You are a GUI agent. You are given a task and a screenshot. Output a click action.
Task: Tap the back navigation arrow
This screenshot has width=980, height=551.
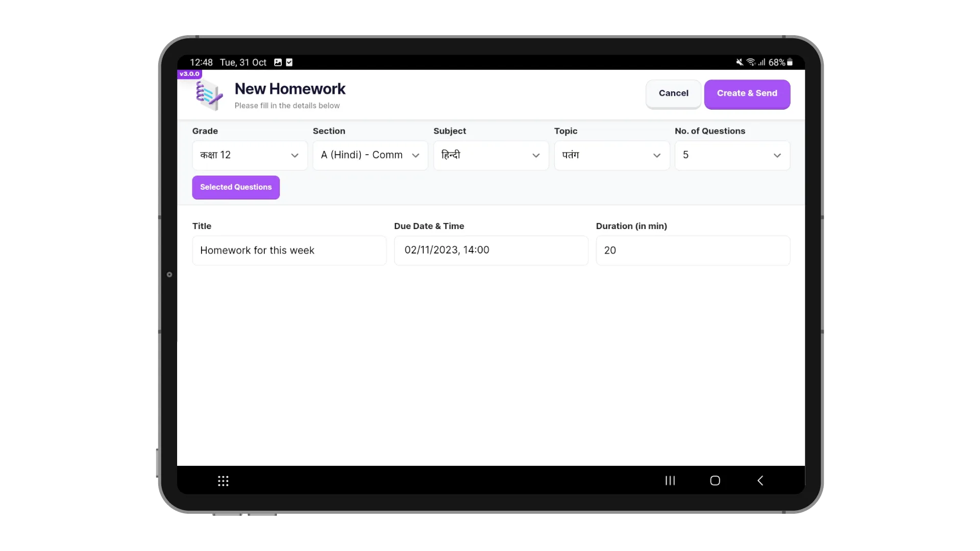760,481
